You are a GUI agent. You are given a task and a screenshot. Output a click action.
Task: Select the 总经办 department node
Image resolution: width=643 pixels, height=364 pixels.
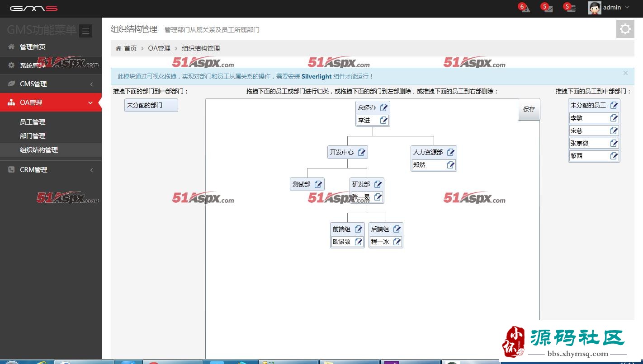pyautogui.click(x=367, y=107)
